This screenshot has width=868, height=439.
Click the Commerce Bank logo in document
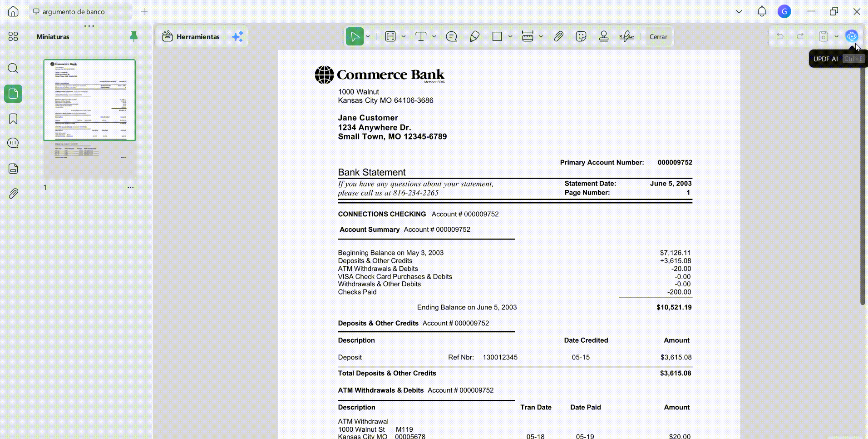tap(380, 75)
